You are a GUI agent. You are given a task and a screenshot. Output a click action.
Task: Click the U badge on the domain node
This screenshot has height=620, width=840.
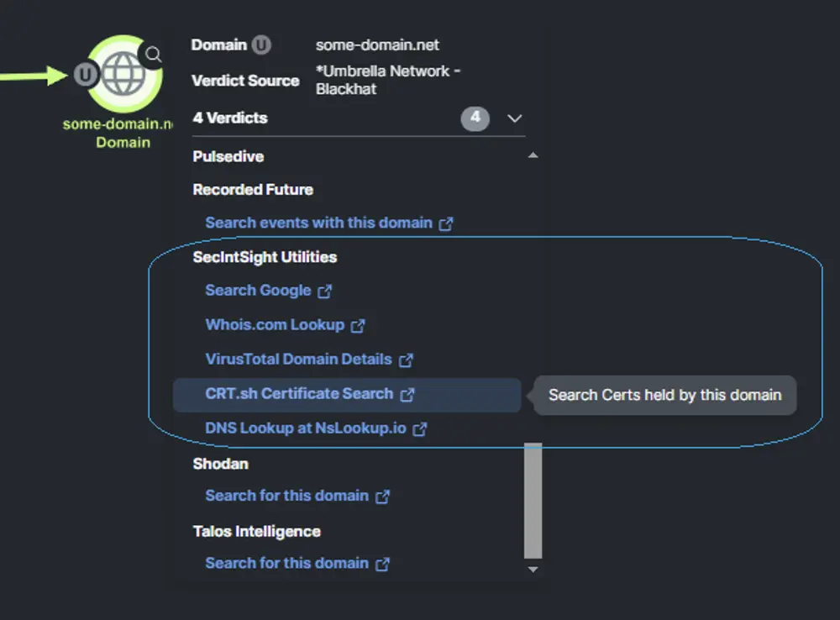(85, 74)
